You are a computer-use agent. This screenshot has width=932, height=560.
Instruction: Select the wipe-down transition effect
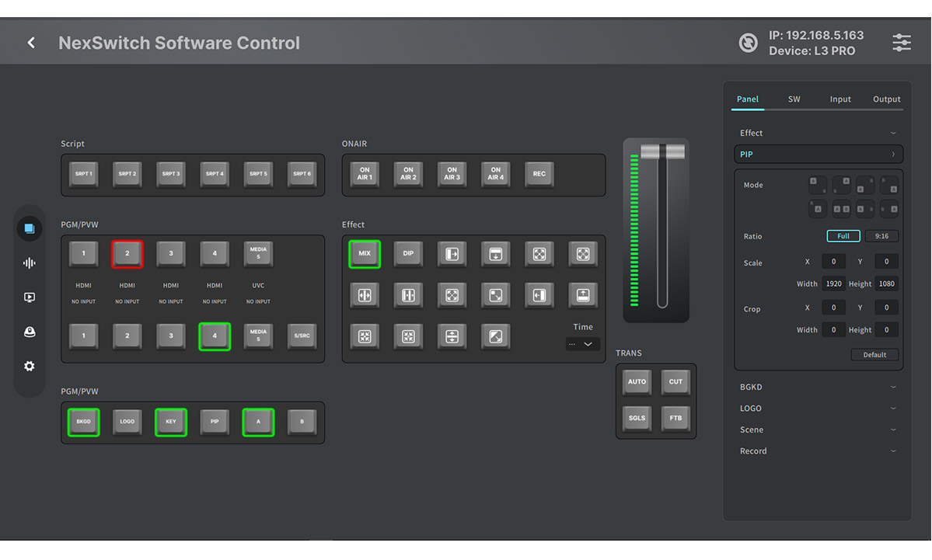(496, 253)
